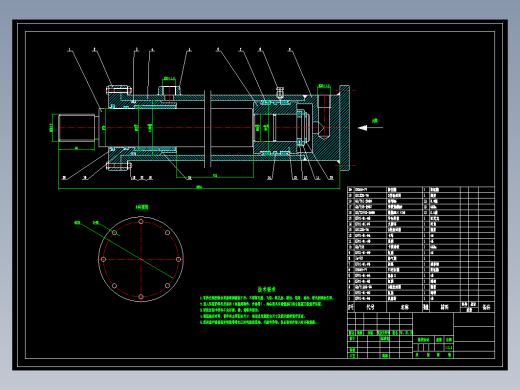This screenshot has height=390, width=520.
Task: Select the bottom bolt hole in flange view
Action: [141, 297]
